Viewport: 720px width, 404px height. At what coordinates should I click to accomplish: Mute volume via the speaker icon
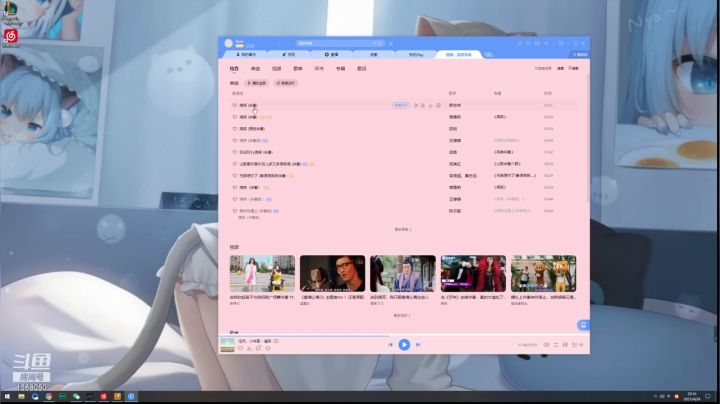point(546,345)
